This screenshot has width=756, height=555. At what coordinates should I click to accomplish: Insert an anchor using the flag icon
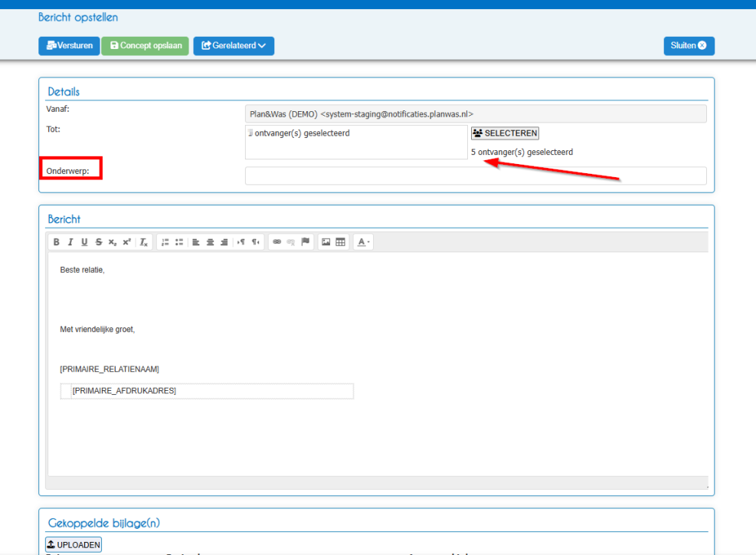pos(305,242)
